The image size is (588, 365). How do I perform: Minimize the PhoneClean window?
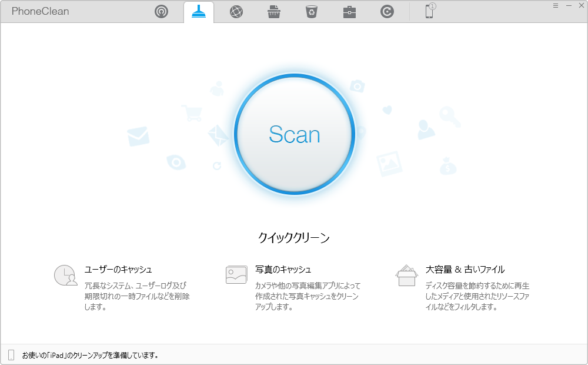pos(569,5)
